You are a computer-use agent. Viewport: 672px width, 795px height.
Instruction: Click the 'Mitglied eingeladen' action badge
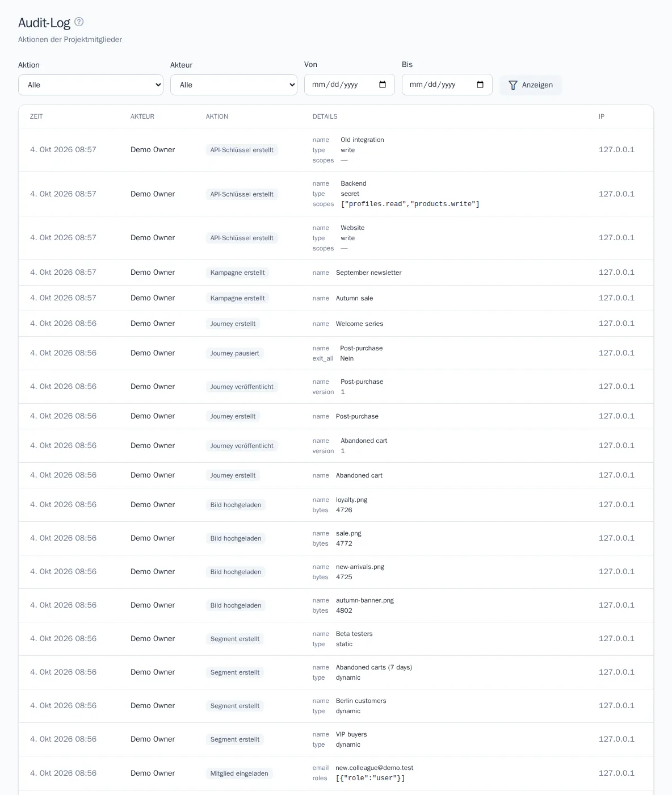pyautogui.click(x=239, y=773)
